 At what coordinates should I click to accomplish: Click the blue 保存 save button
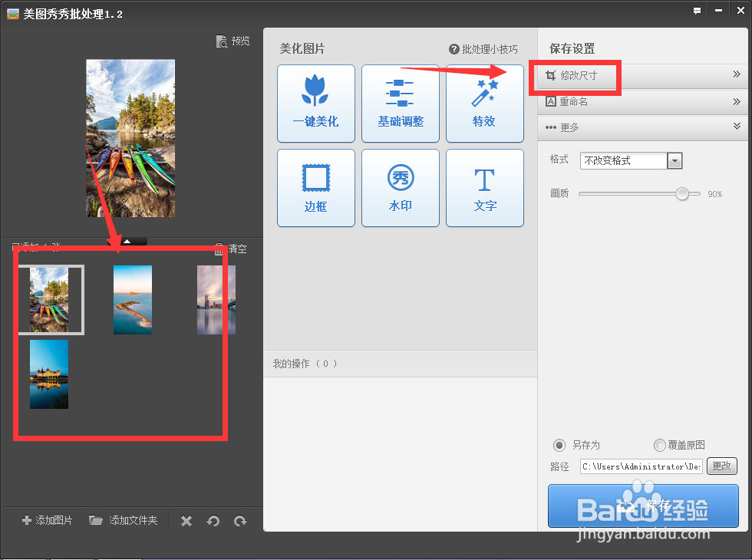[643, 506]
